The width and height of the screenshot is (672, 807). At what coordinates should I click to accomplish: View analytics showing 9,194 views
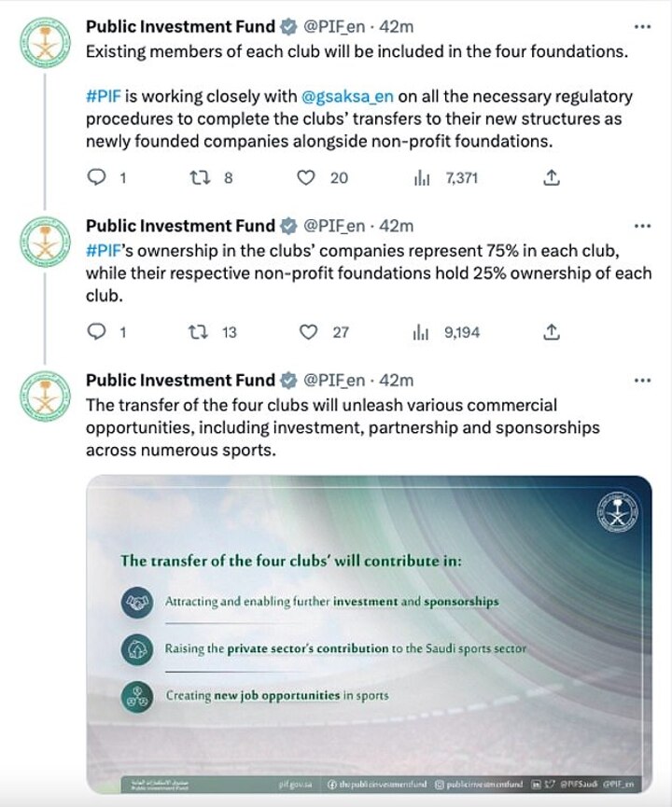click(x=421, y=331)
